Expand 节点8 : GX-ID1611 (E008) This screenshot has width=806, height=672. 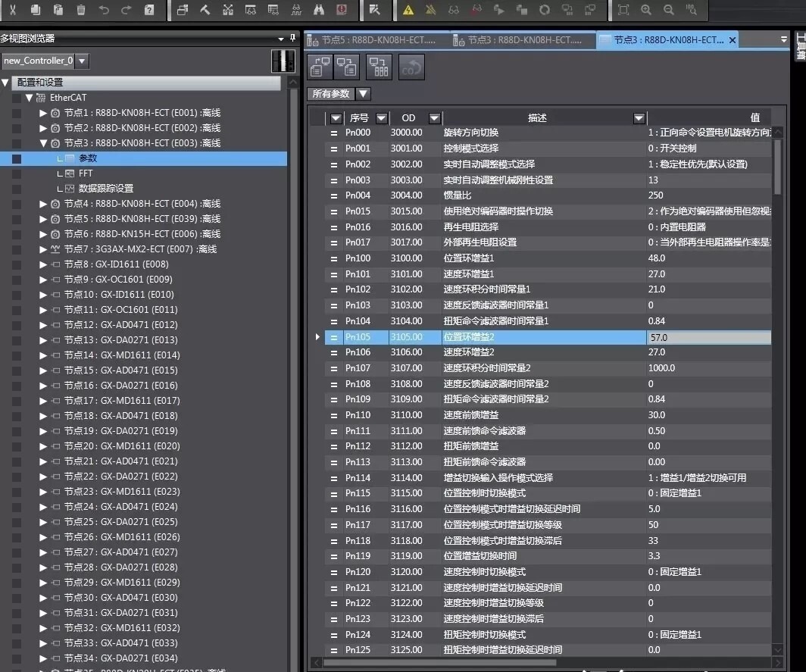coord(43,264)
